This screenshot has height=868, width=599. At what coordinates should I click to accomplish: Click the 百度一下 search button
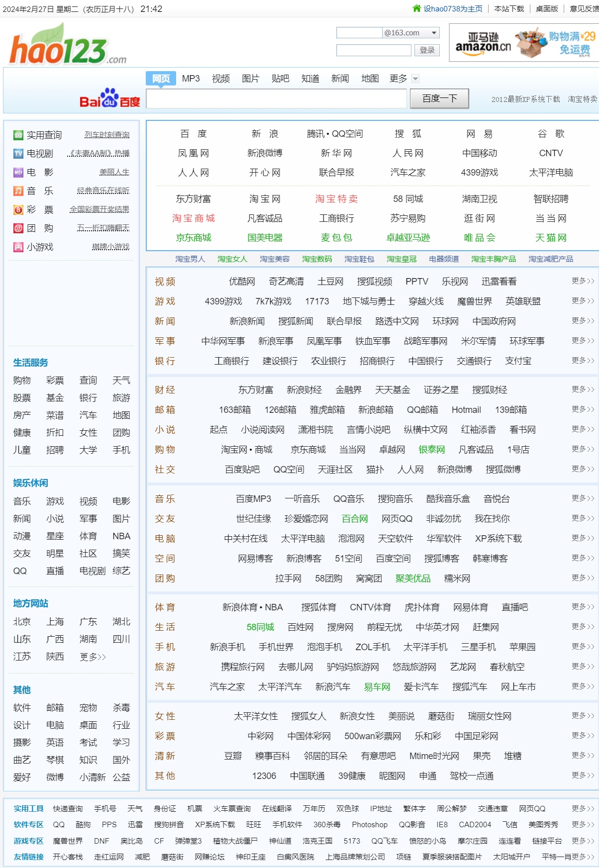tap(439, 98)
